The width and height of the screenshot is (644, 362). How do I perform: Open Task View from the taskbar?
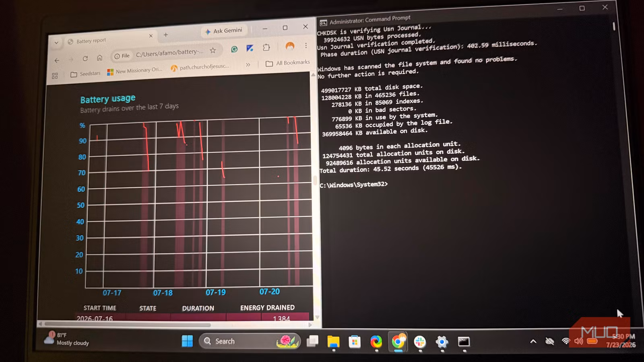(312, 341)
